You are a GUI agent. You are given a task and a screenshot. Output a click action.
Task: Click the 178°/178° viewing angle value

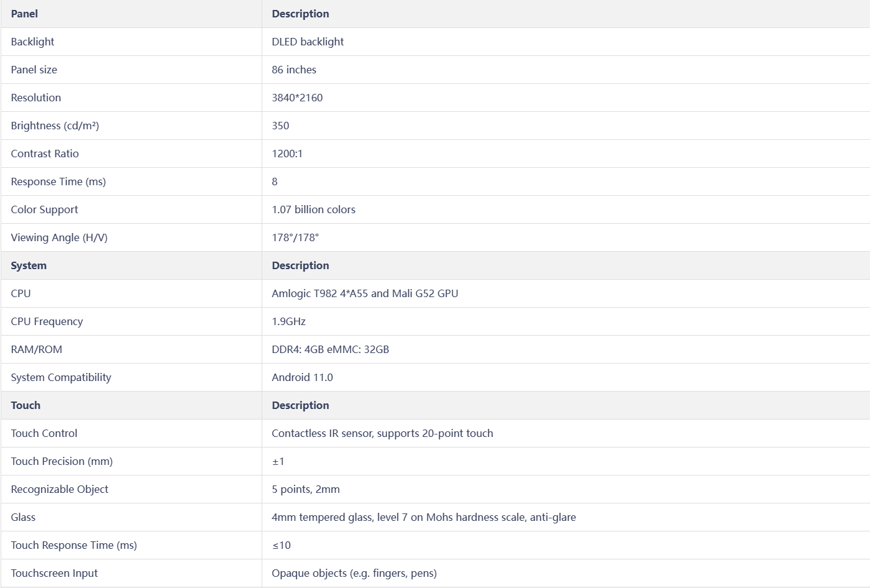click(x=295, y=237)
